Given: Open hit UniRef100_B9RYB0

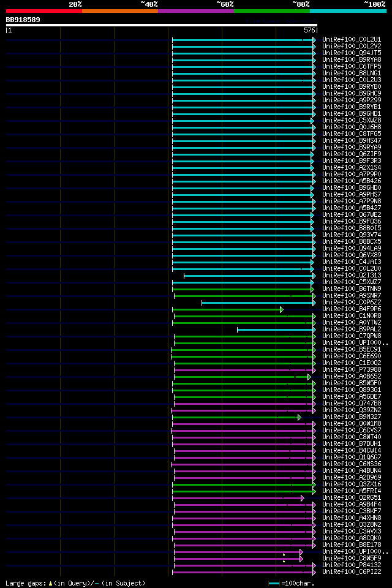Looking at the screenshot, I should 352,86.
